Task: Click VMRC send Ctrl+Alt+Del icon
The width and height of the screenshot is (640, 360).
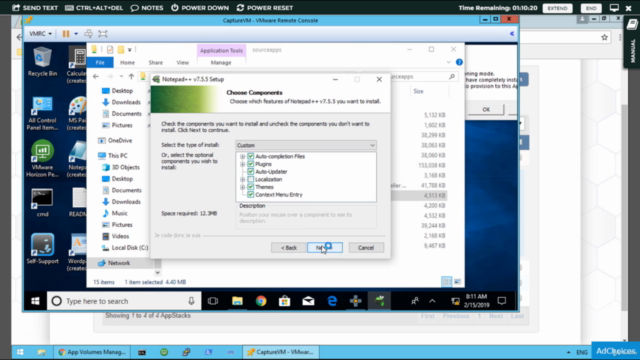Action: [x=88, y=34]
